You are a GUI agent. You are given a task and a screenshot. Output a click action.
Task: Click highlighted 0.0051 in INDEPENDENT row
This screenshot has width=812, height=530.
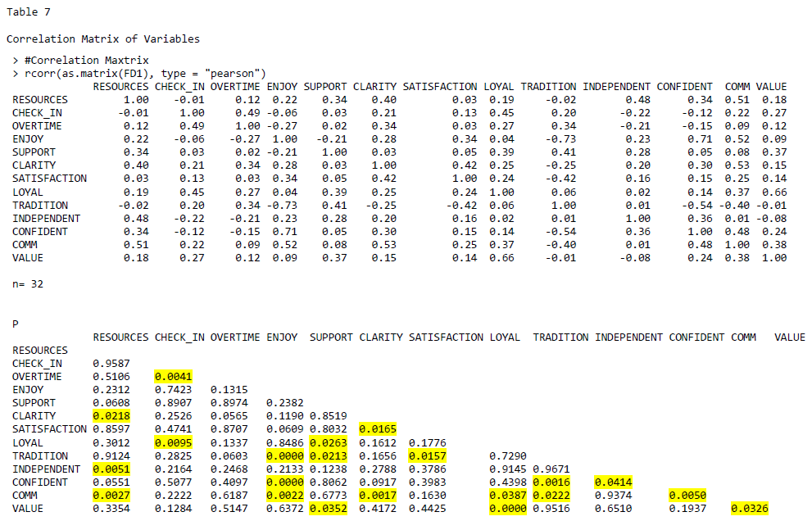click(x=111, y=469)
